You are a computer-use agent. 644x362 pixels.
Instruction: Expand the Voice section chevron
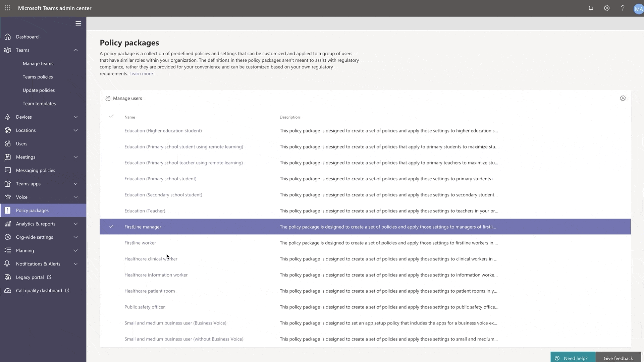[x=75, y=197]
